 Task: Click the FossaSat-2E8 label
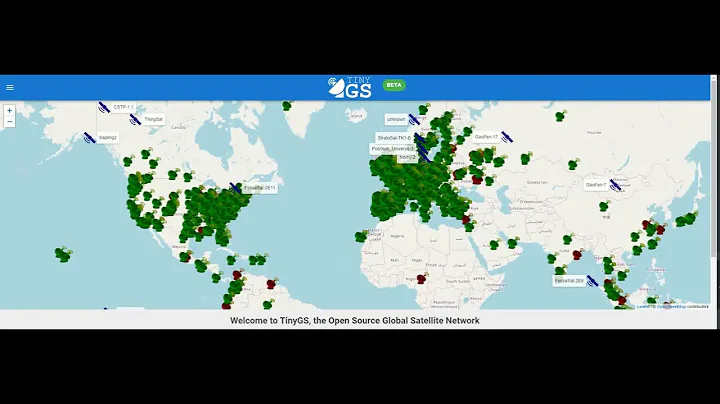click(569, 281)
